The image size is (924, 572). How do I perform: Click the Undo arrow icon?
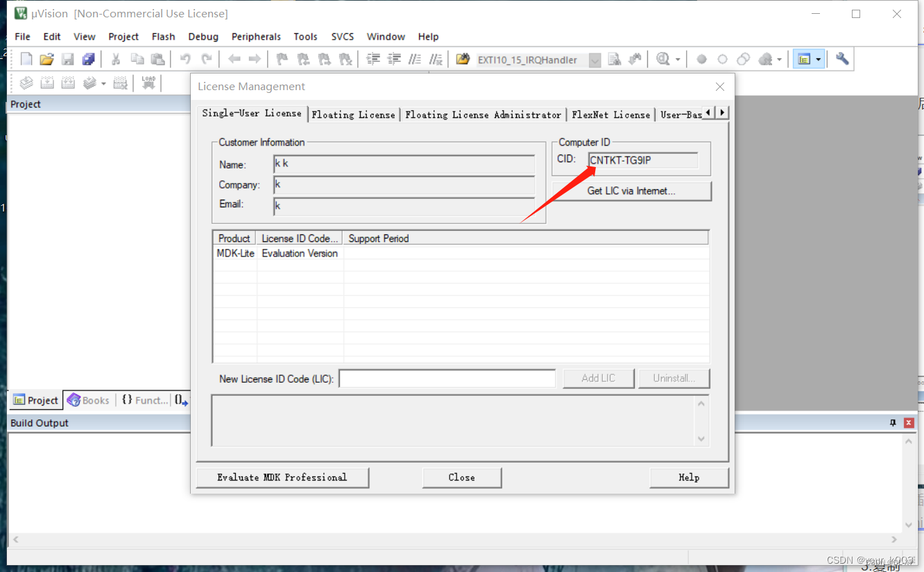pos(185,60)
